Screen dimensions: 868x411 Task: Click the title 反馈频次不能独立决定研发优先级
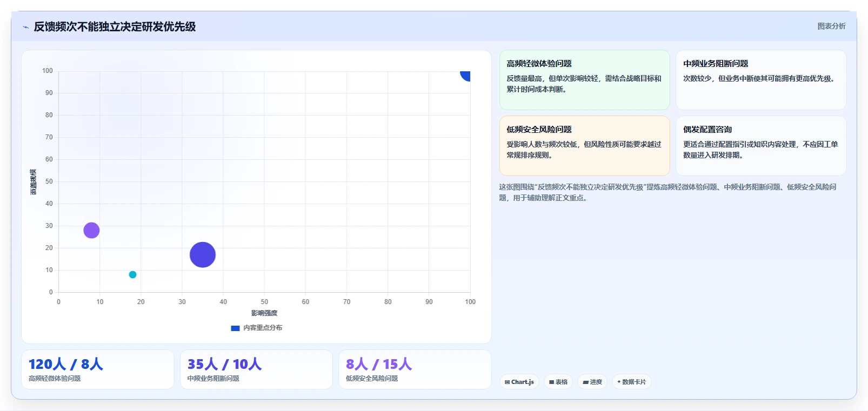[115, 27]
